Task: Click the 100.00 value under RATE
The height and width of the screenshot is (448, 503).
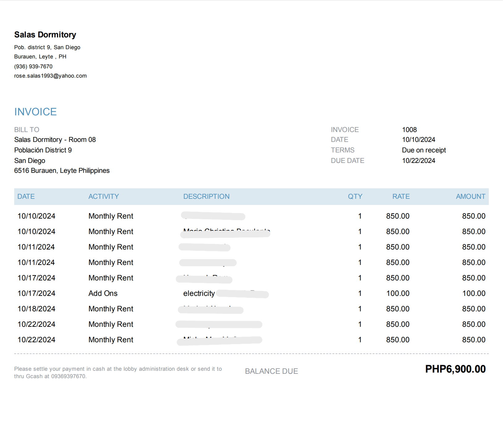Action: [x=398, y=293]
